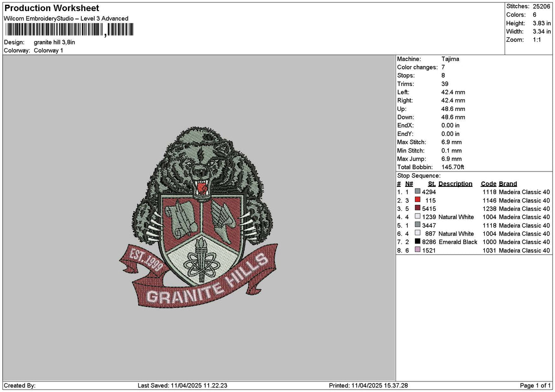The height and width of the screenshot is (392, 555).
Task: Click the Stitches value 25206
Action: pyautogui.click(x=542, y=6)
